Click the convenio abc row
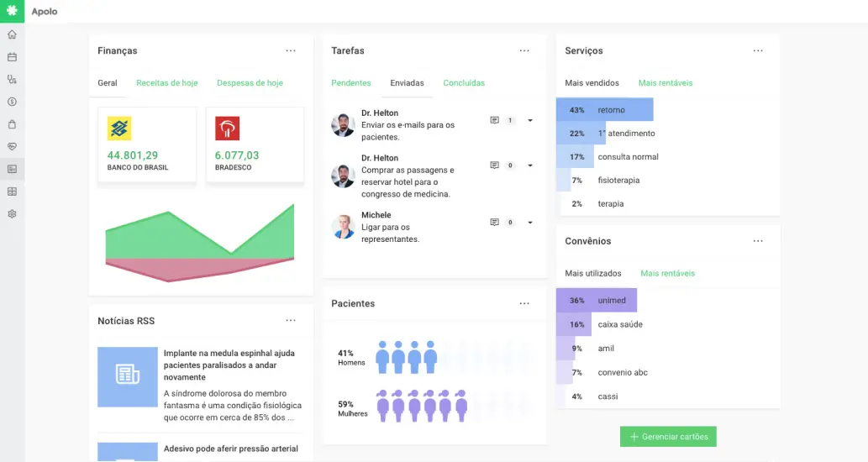 668,372
